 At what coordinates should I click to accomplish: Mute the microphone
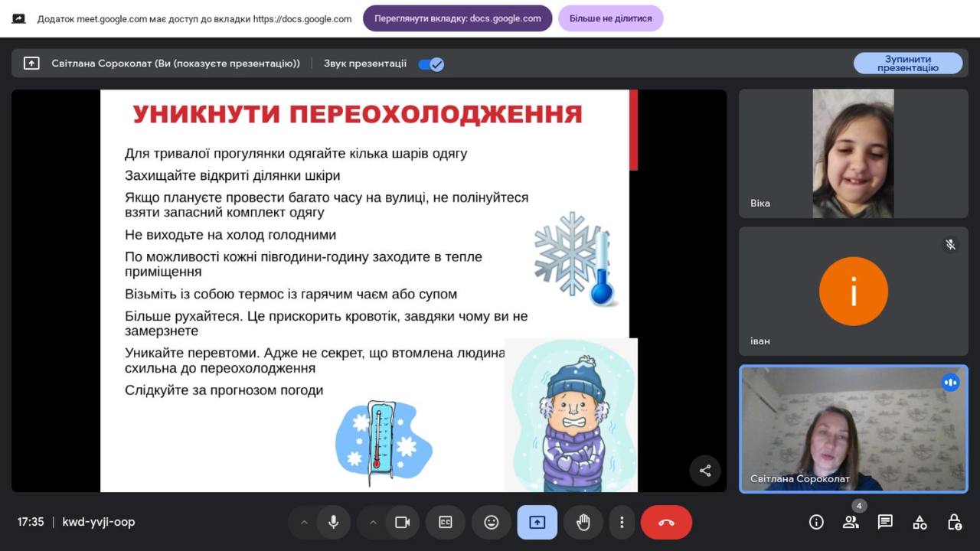334,522
